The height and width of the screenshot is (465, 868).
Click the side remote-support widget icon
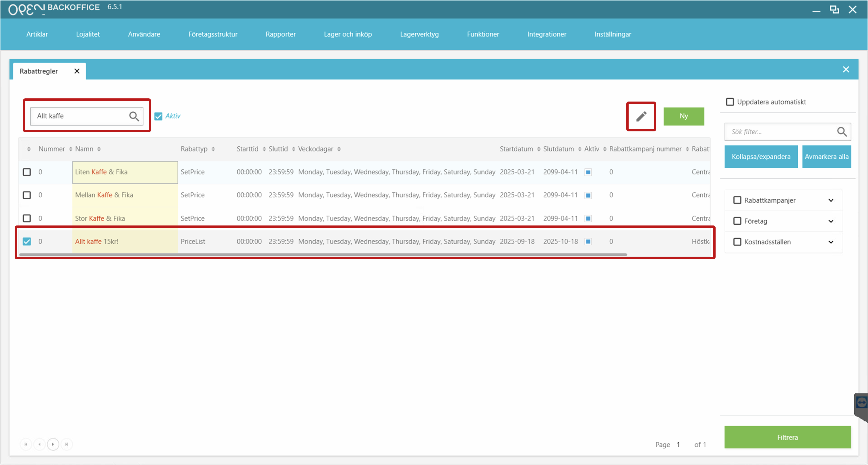tap(861, 402)
